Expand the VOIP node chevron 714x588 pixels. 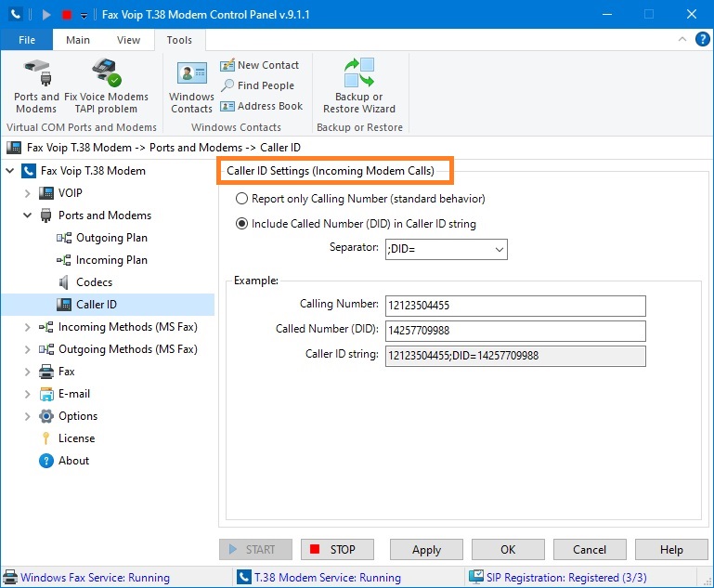point(27,193)
